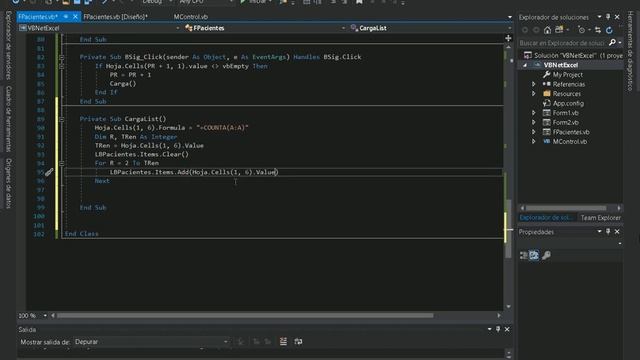640x360 pixels.
Task: Open the Salida window options dropdown arrow
Action: (489, 329)
